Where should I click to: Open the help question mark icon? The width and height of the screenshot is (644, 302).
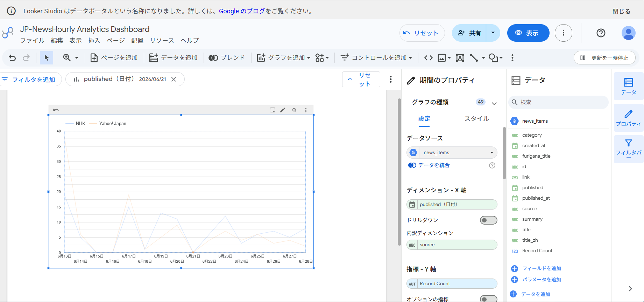pos(601,33)
